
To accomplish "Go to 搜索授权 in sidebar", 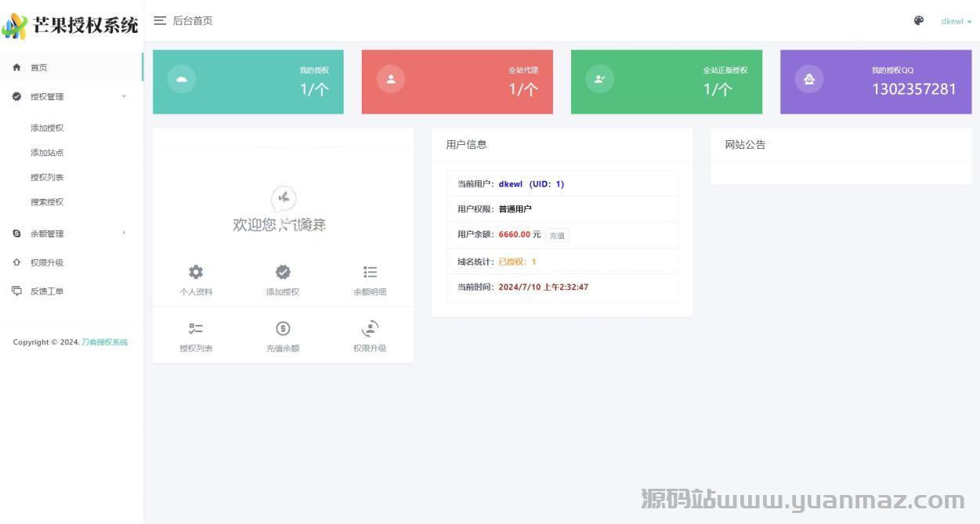I will point(47,202).
